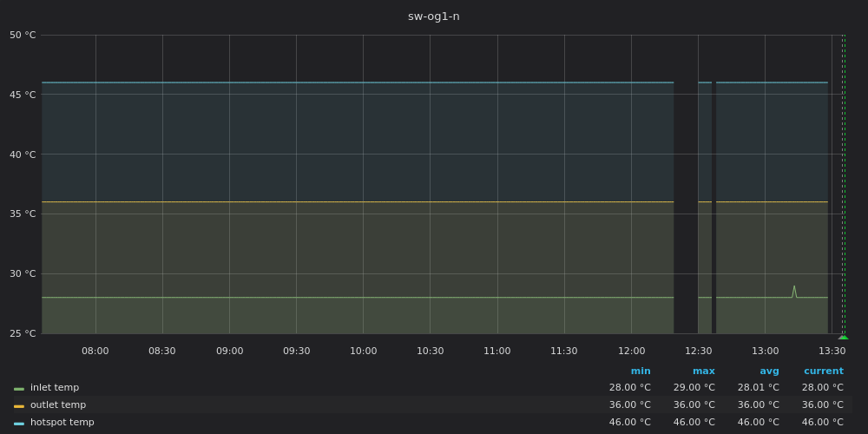
Task: Click the 10:00 label on the time axis
Action: (x=363, y=352)
